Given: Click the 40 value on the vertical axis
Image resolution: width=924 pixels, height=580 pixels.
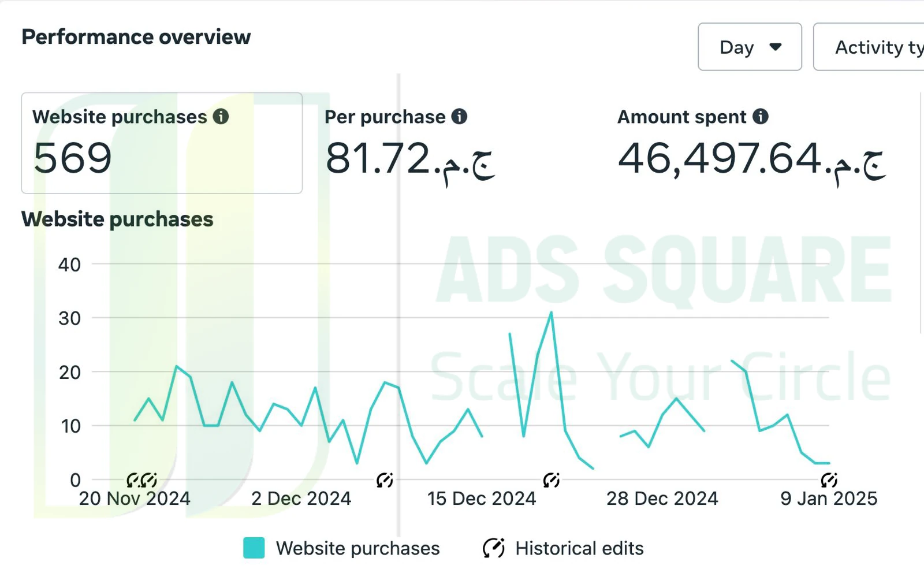Looking at the screenshot, I should pyautogui.click(x=69, y=265).
